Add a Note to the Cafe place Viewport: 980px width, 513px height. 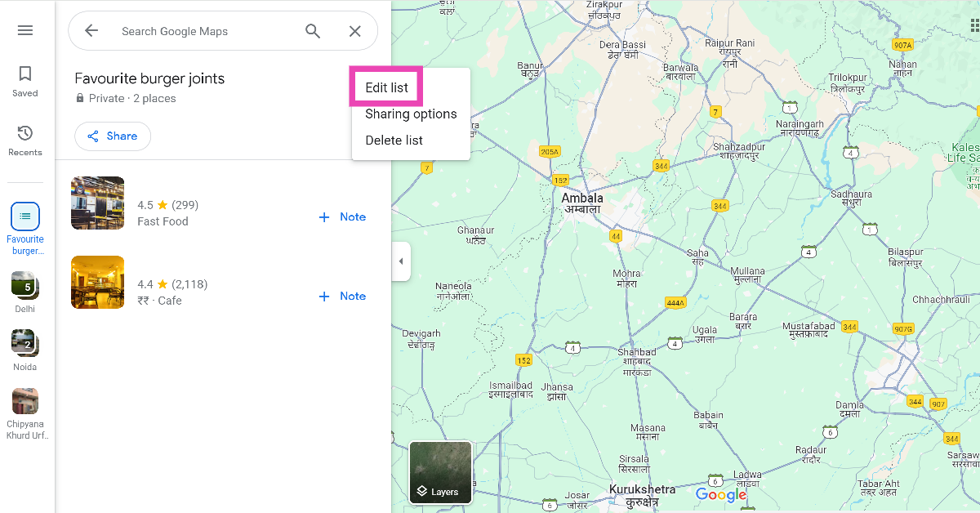click(342, 296)
